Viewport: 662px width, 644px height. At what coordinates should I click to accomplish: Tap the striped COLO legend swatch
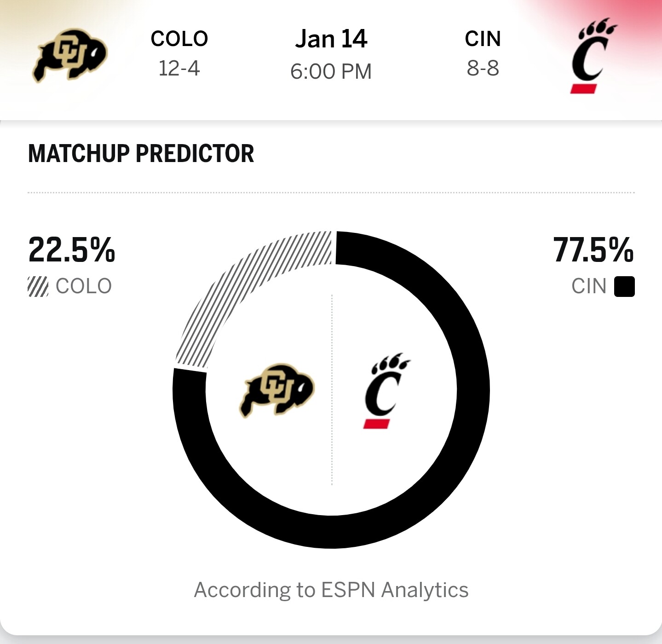(38, 286)
